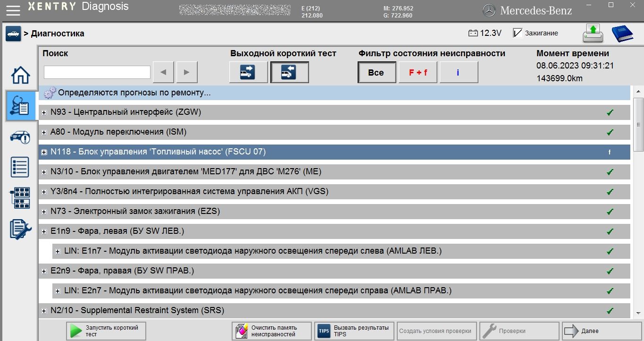This screenshot has height=341, width=644.
Task: Click Создать условия проверки button
Action: pyautogui.click(x=437, y=331)
